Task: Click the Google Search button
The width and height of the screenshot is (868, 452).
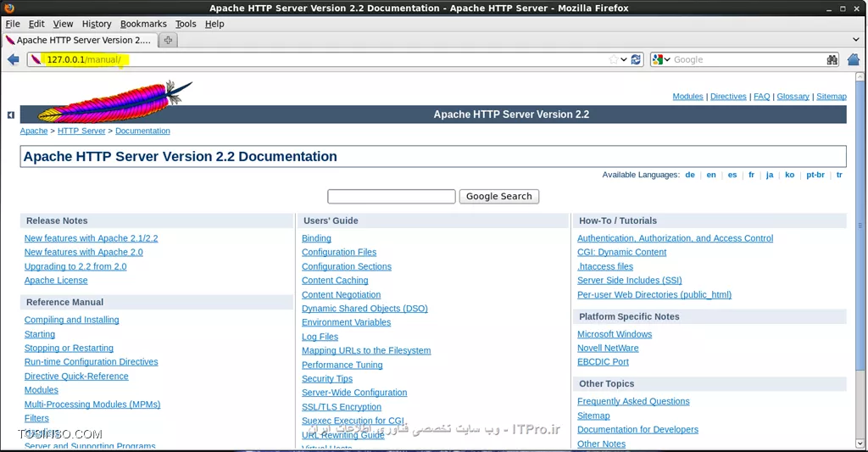Action: coord(498,196)
